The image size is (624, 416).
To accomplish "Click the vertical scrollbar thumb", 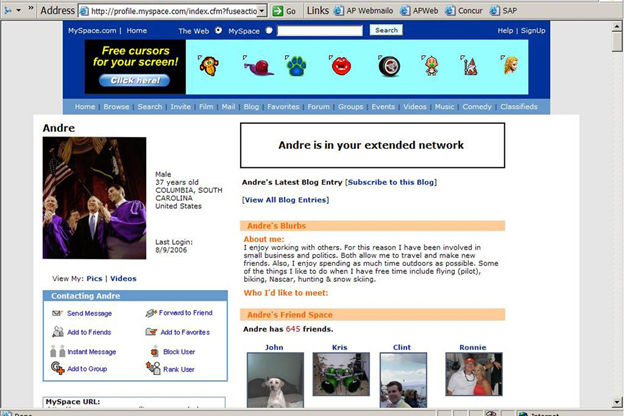I will click(x=617, y=41).
